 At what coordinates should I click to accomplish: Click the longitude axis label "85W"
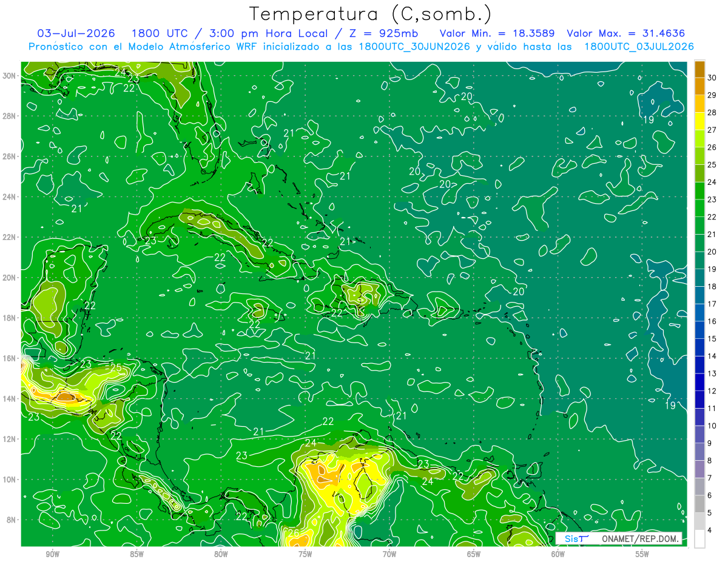click(x=136, y=554)
